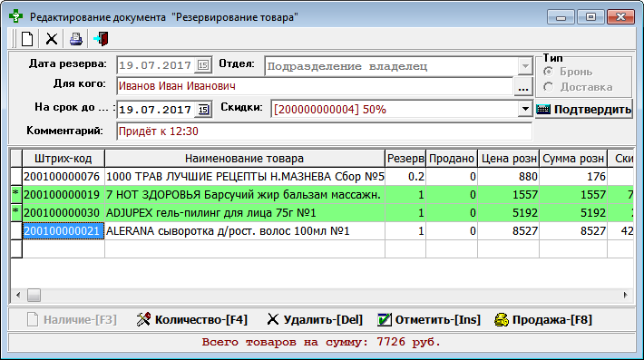Click the На срок до date field
This screenshot has width=644, height=360.
[156, 110]
